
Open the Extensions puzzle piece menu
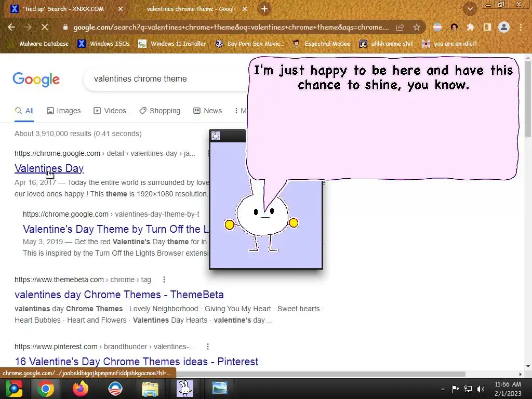[470, 27]
